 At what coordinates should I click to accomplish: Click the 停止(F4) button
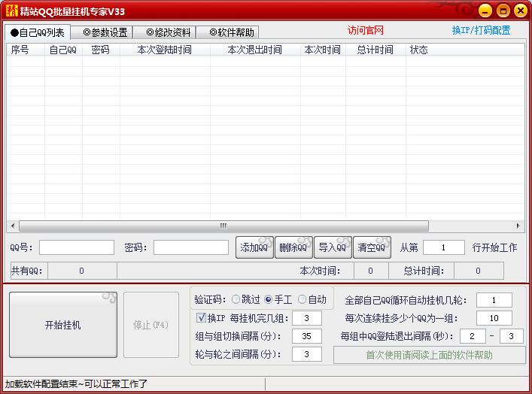tap(151, 325)
